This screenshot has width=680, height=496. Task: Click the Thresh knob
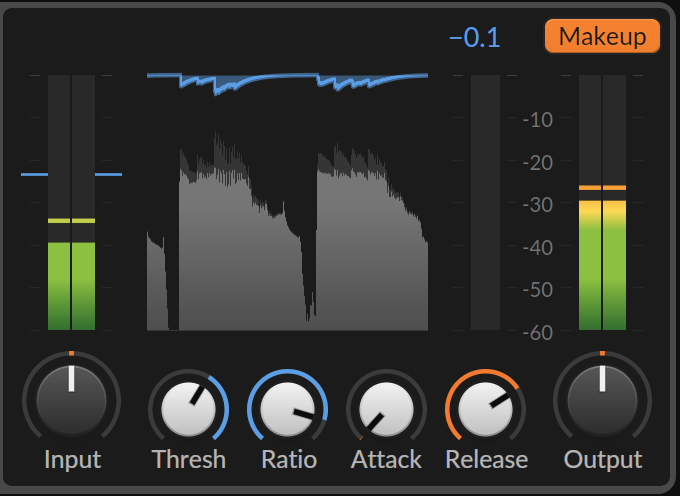(189, 409)
